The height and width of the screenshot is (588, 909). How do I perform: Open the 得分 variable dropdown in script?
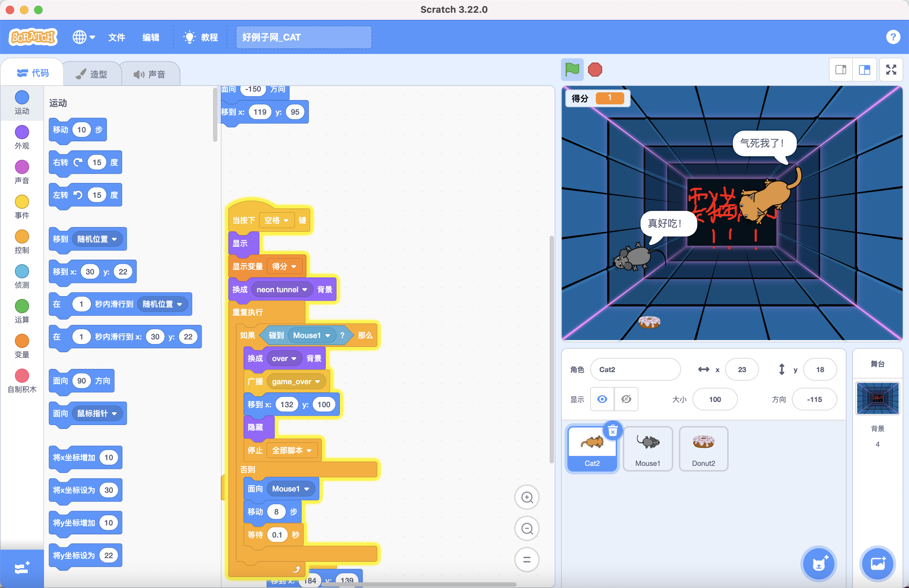click(x=284, y=267)
